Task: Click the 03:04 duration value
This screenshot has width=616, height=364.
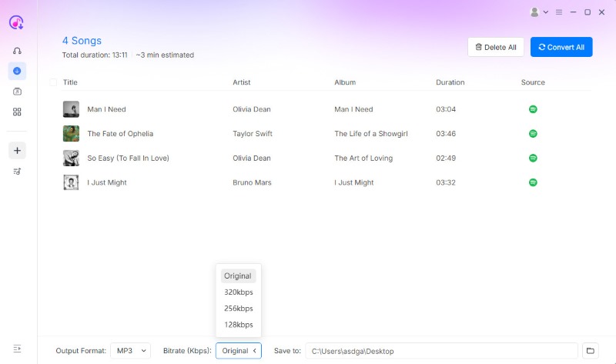Action: coord(446,109)
